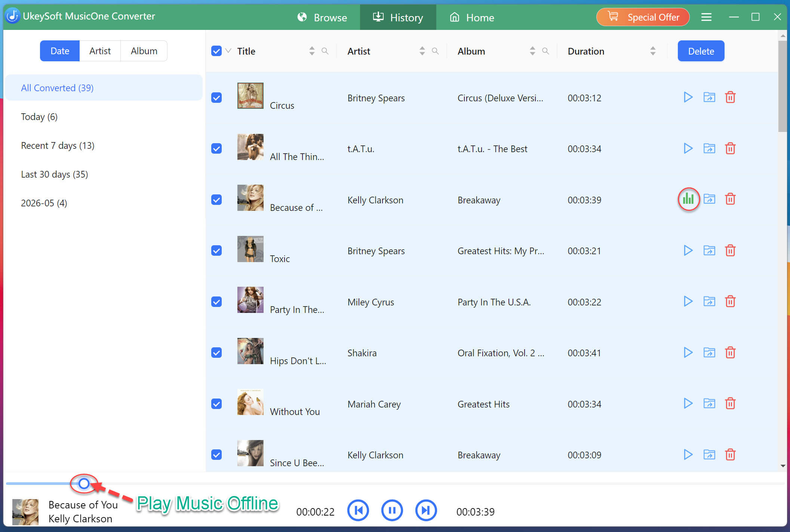Sort tracks by Album column arrows
The height and width of the screenshot is (532, 790).
coord(532,51)
